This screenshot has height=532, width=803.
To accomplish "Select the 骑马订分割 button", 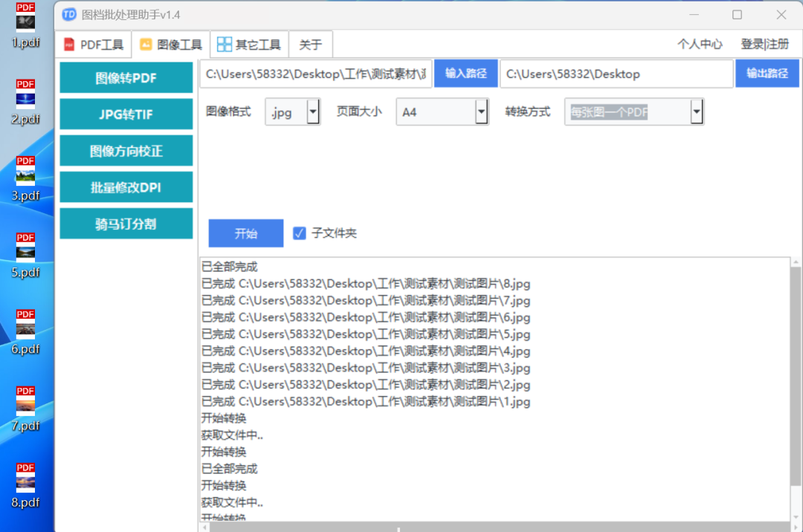I will [x=126, y=224].
